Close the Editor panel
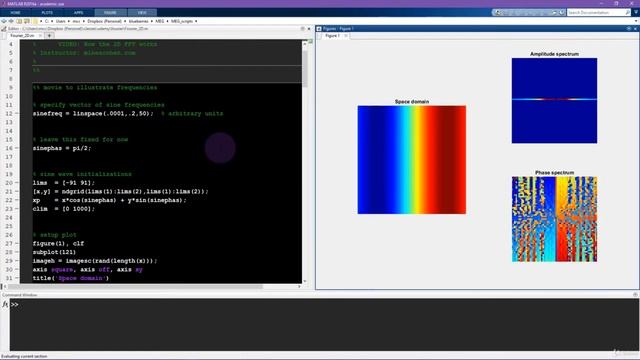 click(309, 29)
